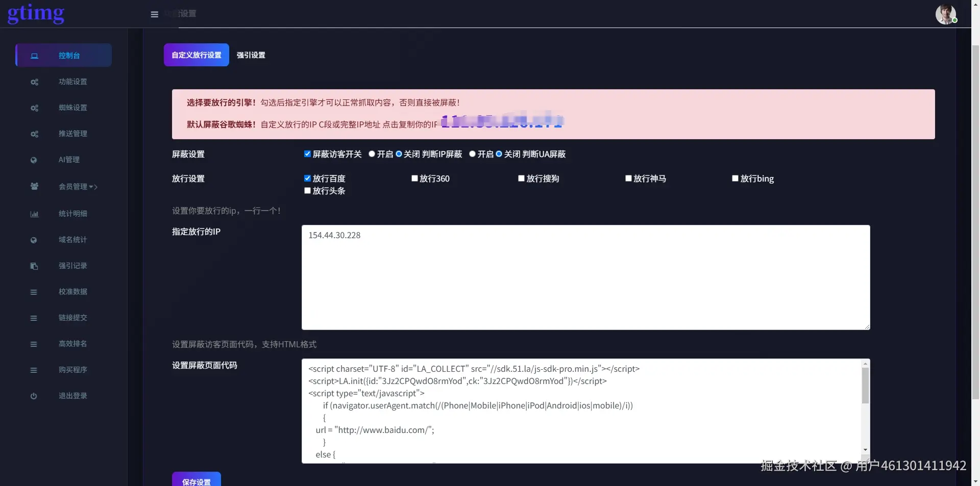Switch to the 强引设置 tab
Image resolution: width=980 pixels, height=486 pixels.
click(x=251, y=55)
